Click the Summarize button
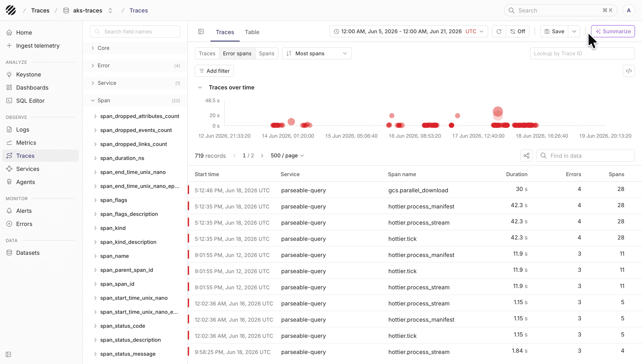 tap(613, 32)
